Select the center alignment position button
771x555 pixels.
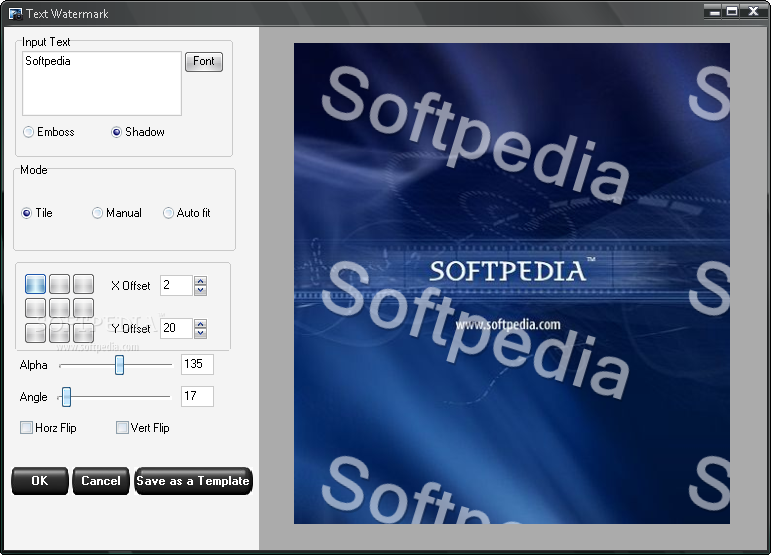tap(59, 308)
